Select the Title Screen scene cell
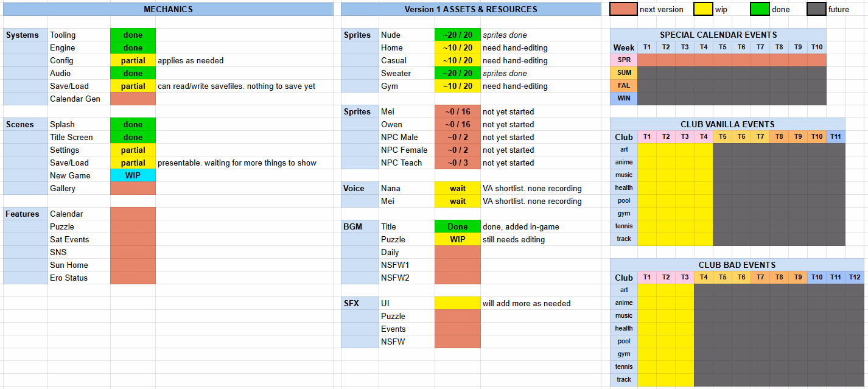 (71, 137)
